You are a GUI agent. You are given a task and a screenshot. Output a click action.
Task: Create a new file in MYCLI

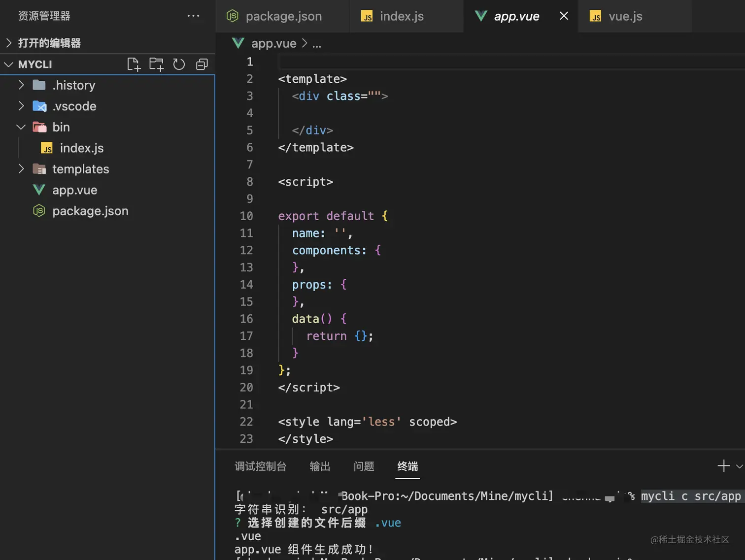coord(134,65)
